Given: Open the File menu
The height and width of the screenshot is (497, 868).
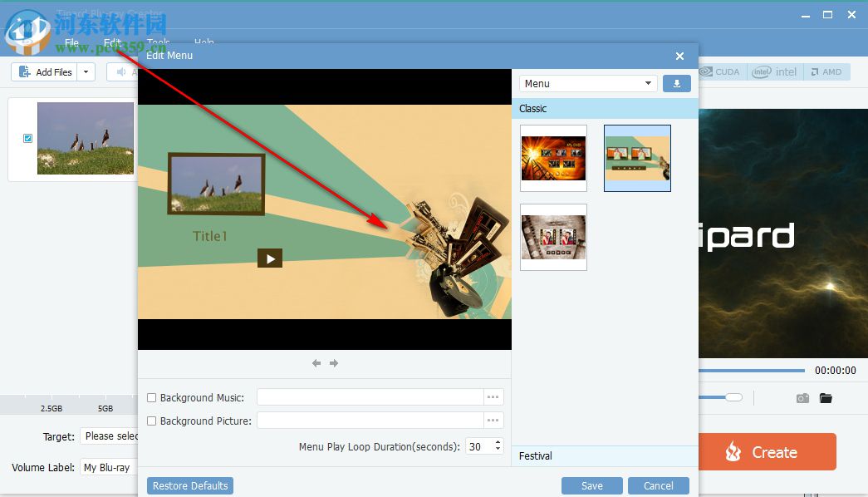Looking at the screenshot, I should point(71,42).
